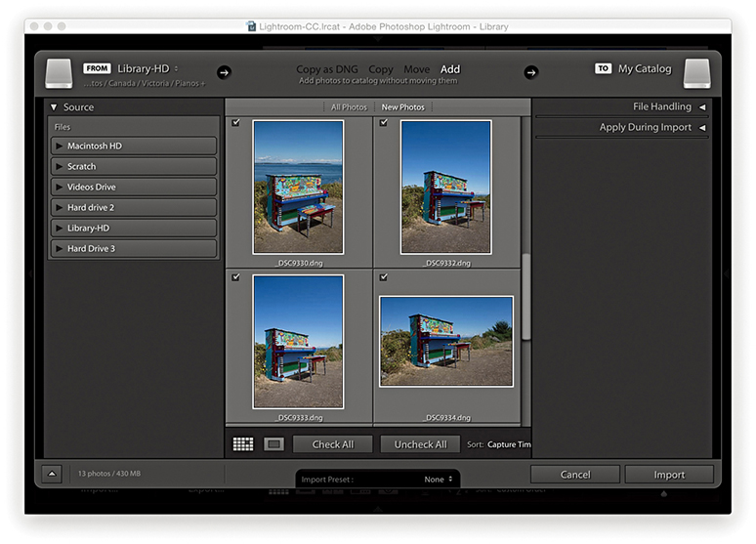The image size is (756, 544).
Task: Click the Import button
Action: [669, 475]
